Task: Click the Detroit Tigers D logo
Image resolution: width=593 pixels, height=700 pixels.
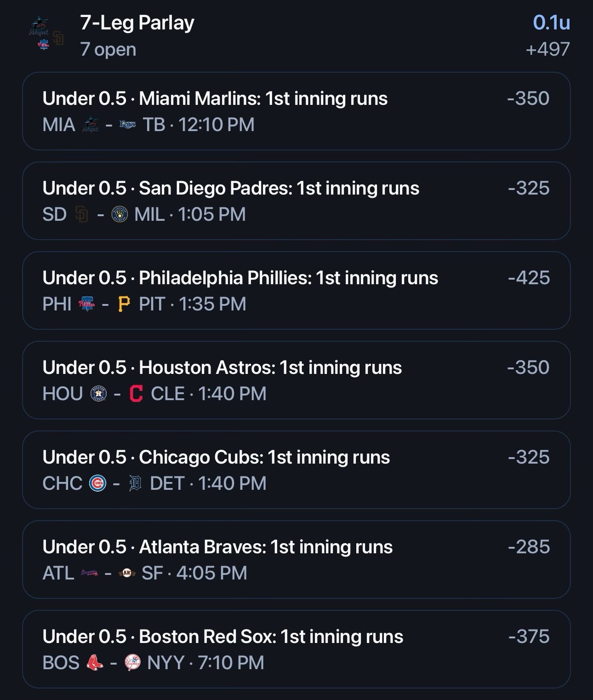Action: coord(135,483)
